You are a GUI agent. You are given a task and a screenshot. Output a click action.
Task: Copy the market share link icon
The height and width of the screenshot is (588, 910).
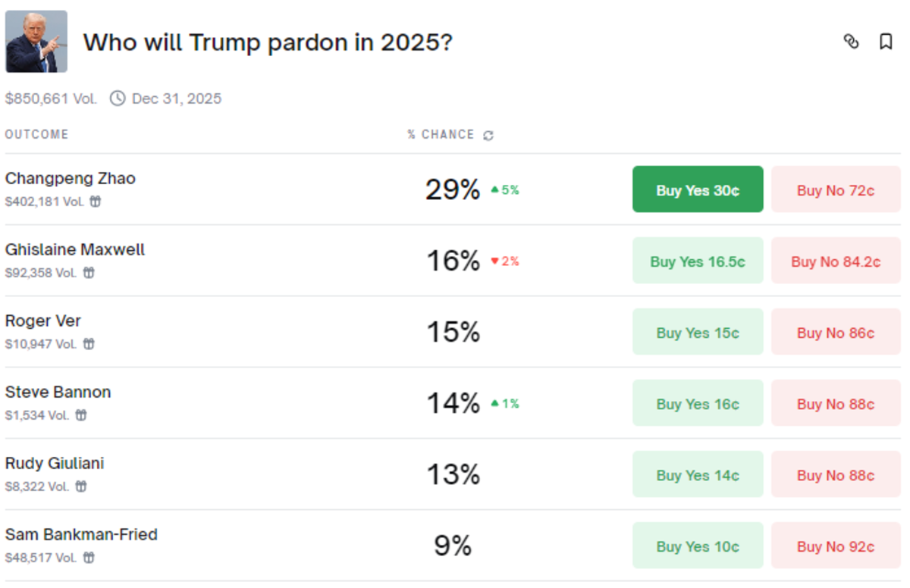(x=851, y=42)
